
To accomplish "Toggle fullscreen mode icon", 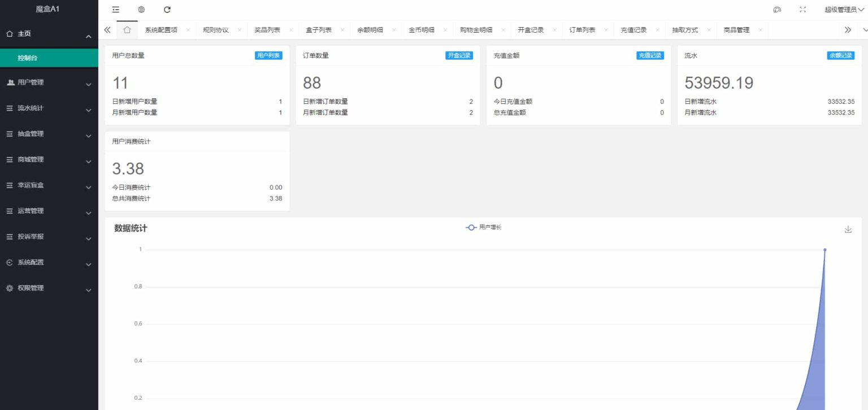I will pyautogui.click(x=802, y=10).
